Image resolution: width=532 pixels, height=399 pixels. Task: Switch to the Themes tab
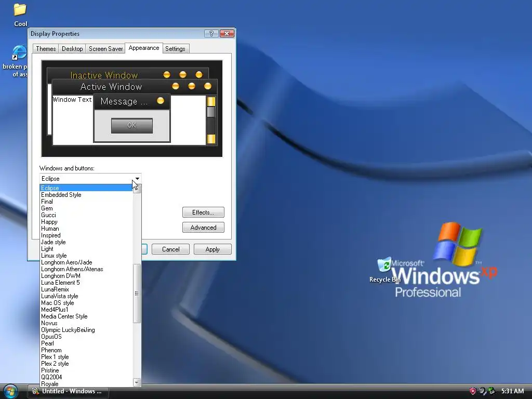point(46,48)
